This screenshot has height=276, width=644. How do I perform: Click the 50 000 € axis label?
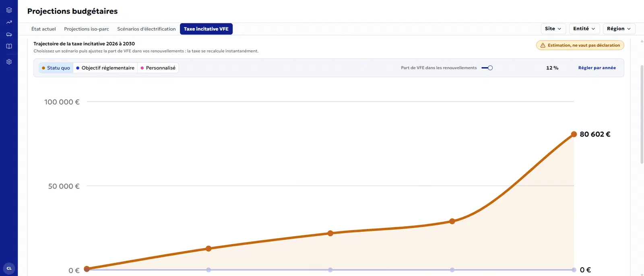tap(64, 186)
